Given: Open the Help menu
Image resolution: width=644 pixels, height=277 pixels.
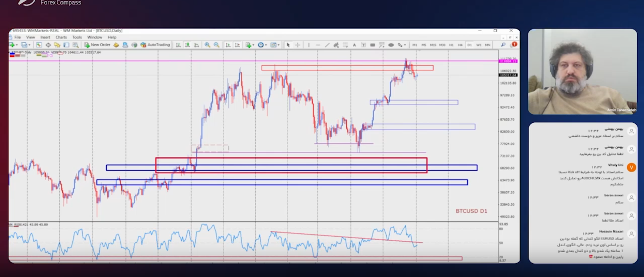Looking at the screenshot, I should [112, 37].
